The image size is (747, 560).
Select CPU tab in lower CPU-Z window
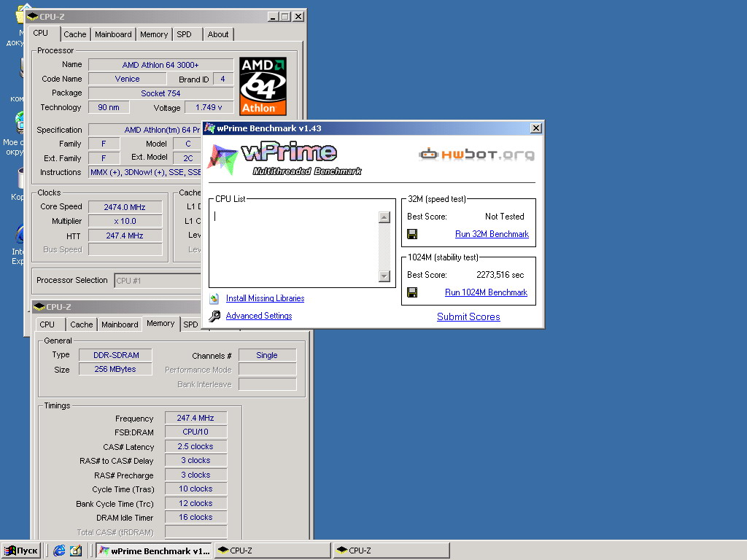coord(47,324)
